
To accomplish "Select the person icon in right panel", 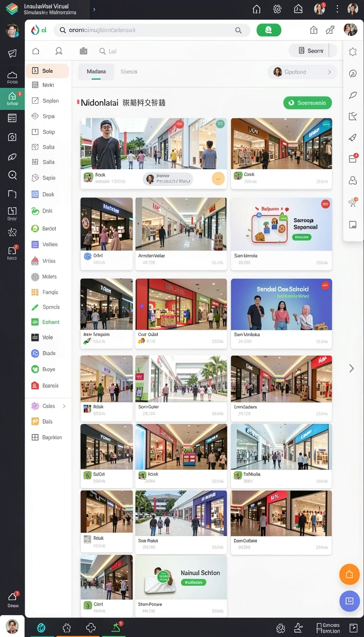I will pyautogui.click(x=353, y=181).
